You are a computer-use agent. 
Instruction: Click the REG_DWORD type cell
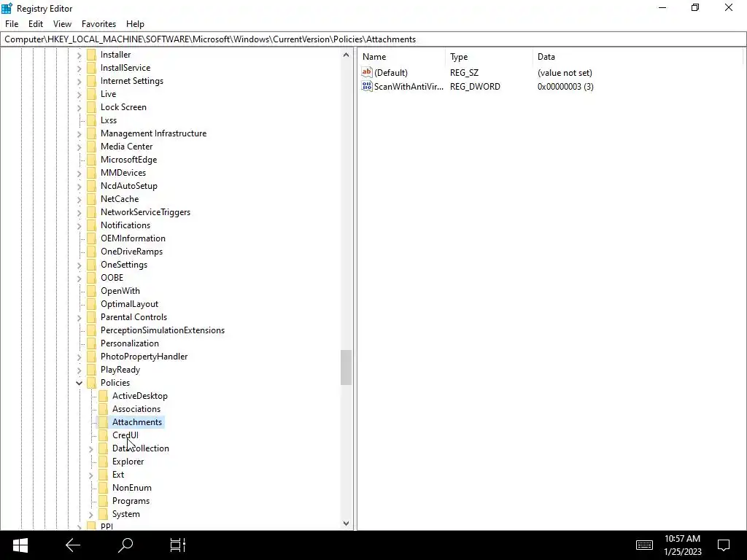475,86
